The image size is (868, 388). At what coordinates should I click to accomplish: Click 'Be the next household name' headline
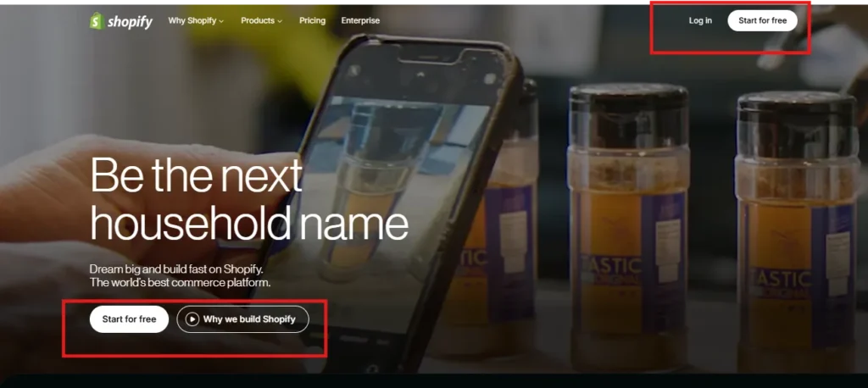click(x=249, y=199)
